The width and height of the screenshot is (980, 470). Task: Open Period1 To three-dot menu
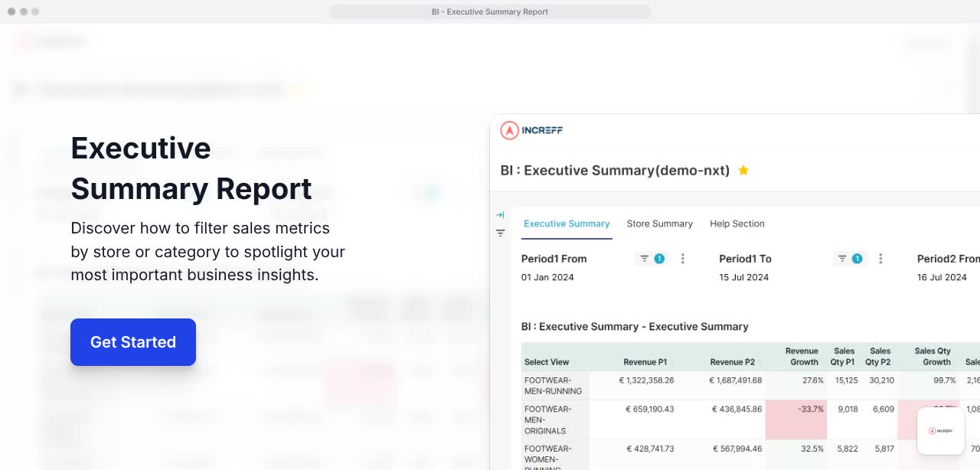pos(880,259)
